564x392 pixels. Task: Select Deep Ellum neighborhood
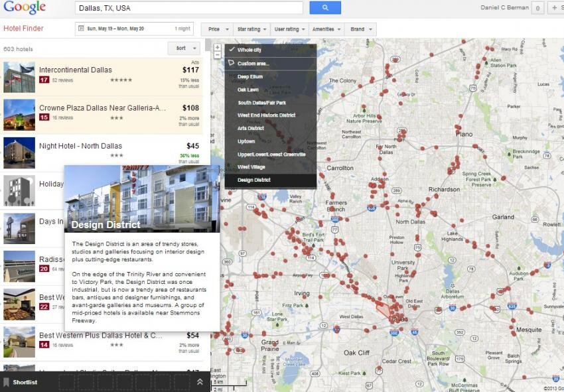click(x=271, y=76)
